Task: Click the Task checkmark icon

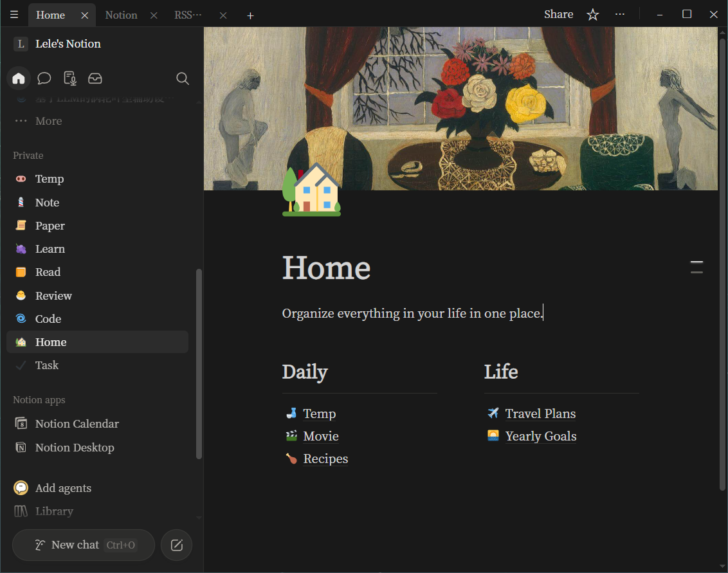Action: [21, 365]
